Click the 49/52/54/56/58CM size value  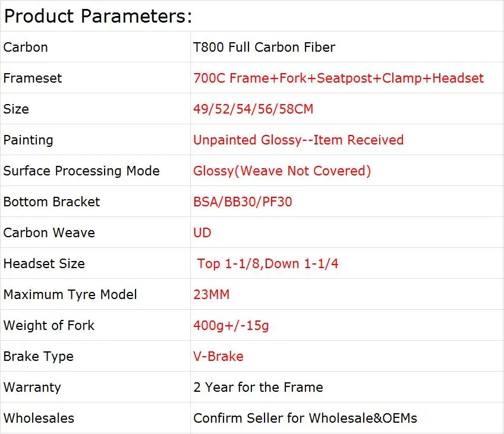253,109
